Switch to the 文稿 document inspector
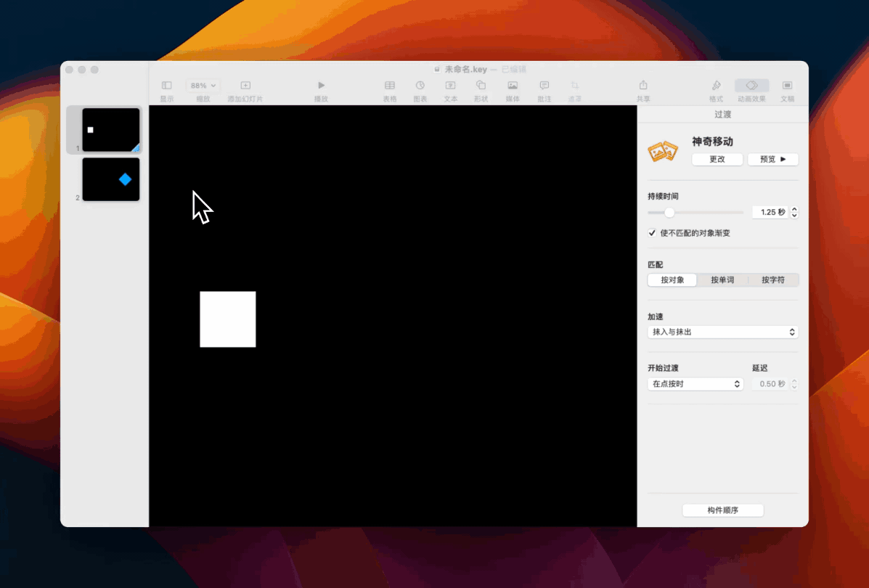 (x=787, y=86)
